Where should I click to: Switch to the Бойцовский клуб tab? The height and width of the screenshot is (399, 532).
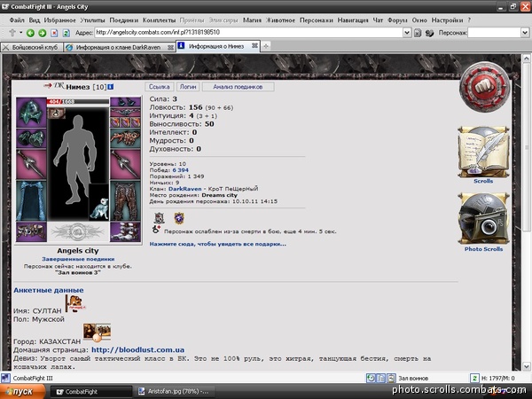click(x=32, y=47)
